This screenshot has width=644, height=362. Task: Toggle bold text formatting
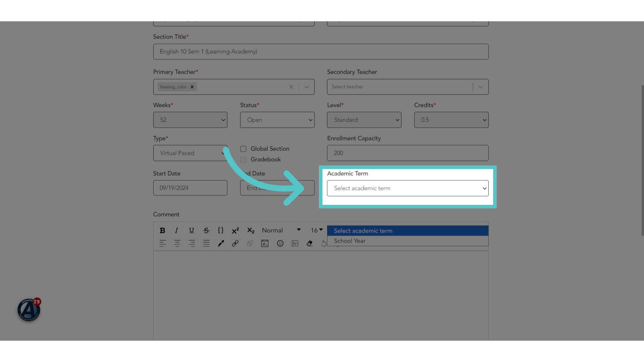tap(162, 230)
